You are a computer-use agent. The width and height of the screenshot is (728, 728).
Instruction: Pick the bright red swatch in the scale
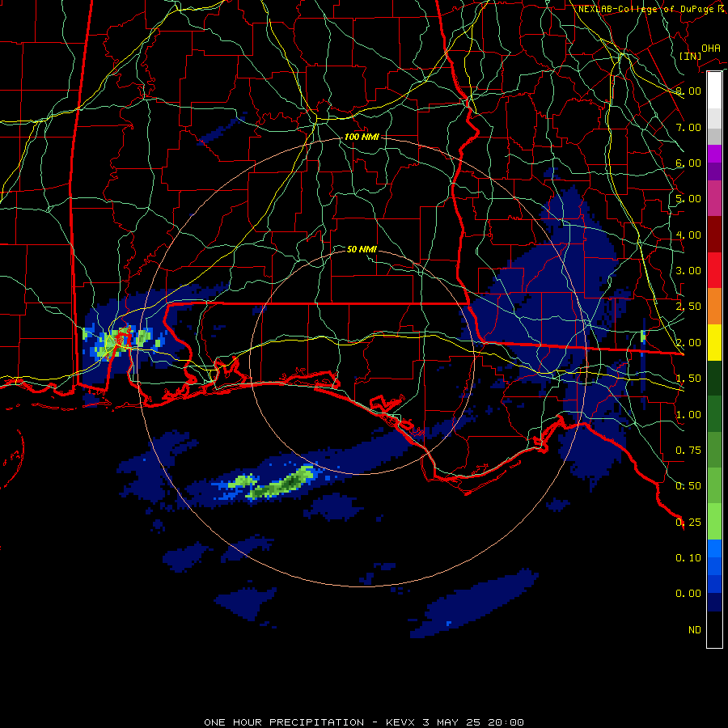click(x=714, y=270)
